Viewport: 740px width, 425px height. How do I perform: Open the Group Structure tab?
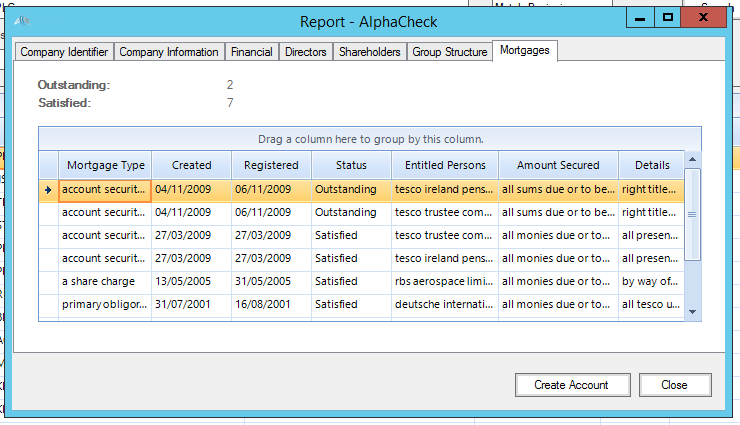pyautogui.click(x=450, y=52)
